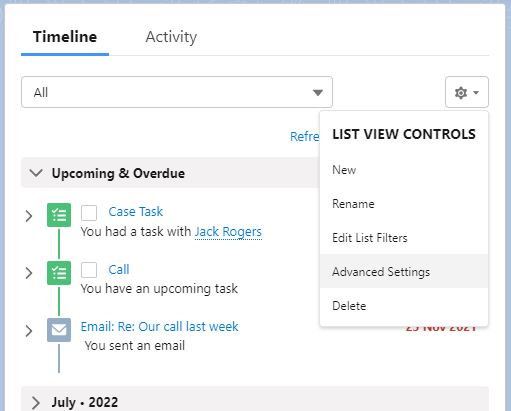Screen dimensions: 511x411
Task: Expand the Case Task entry details
Action: pos(29,216)
